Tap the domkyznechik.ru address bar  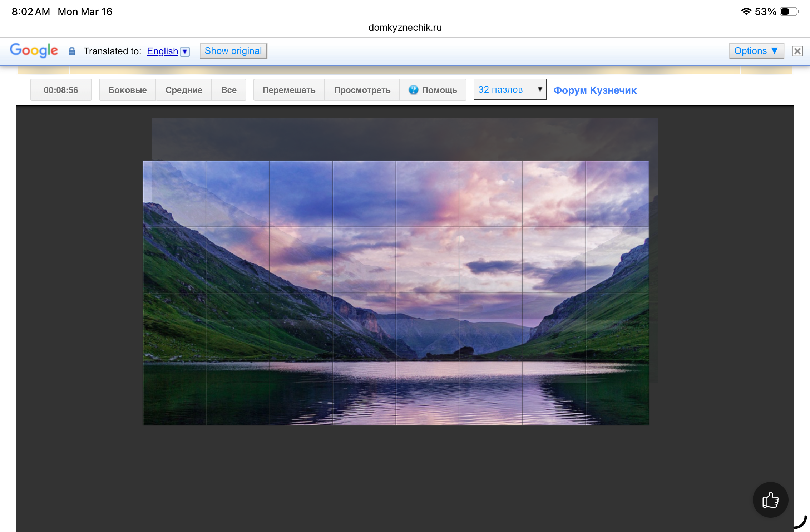click(405, 28)
